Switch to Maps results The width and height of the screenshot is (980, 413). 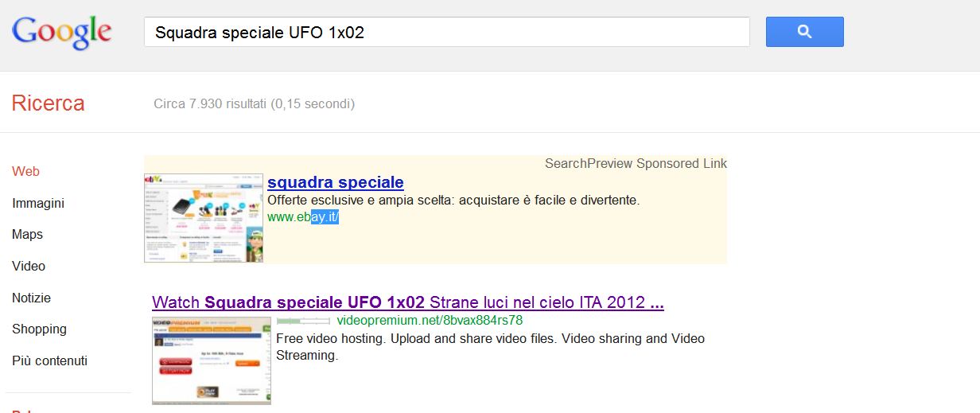click(x=28, y=235)
